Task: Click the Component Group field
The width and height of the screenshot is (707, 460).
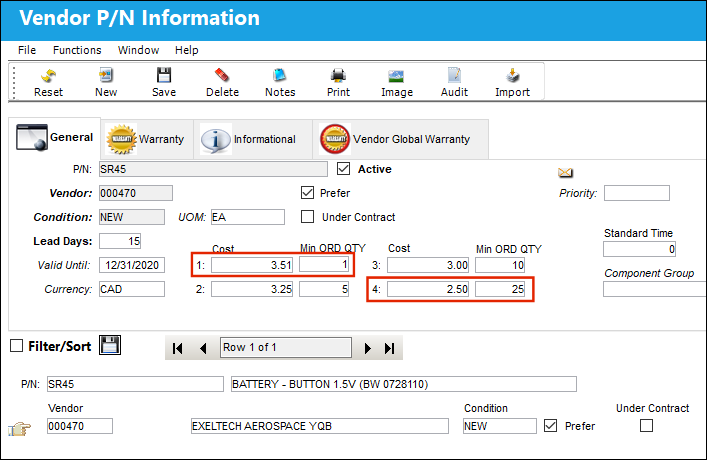Action: coord(655,289)
